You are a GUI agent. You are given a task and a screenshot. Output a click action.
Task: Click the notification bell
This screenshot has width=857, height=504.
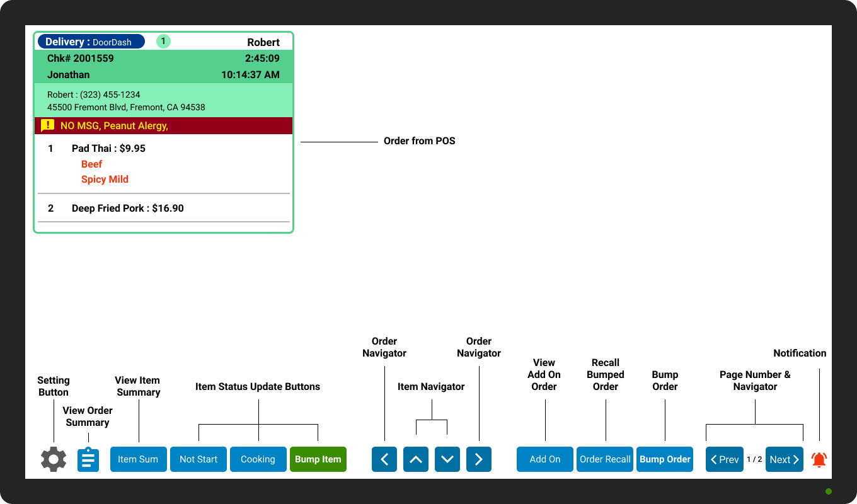[x=819, y=459]
